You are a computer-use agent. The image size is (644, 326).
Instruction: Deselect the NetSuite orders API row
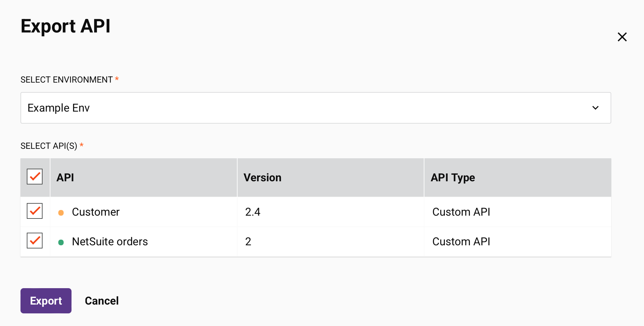point(35,241)
